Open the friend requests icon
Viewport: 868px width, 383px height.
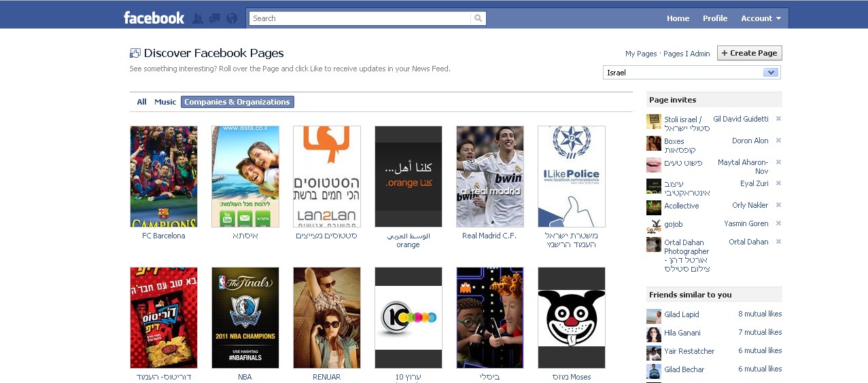pyautogui.click(x=198, y=18)
